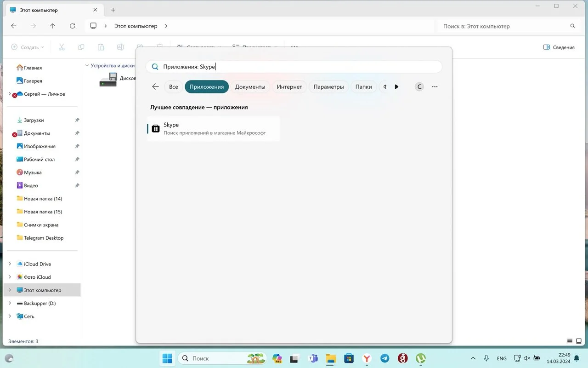
Task: Open the Skype best match result
Action: point(213,128)
